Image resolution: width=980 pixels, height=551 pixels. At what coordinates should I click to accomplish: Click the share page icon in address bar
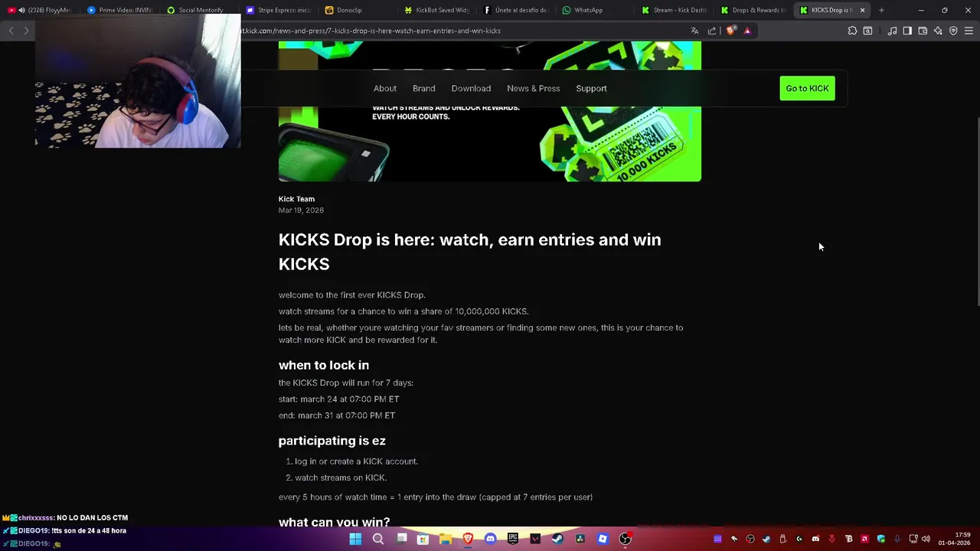[712, 31]
